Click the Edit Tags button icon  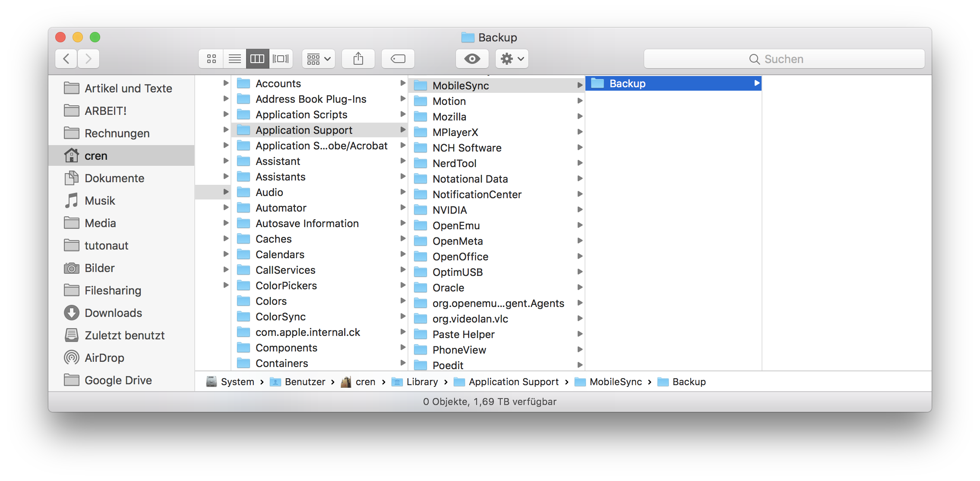[398, 59]
